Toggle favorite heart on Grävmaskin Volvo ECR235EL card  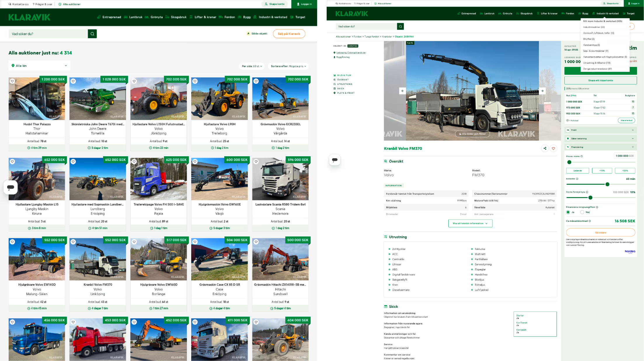(256, 81)
